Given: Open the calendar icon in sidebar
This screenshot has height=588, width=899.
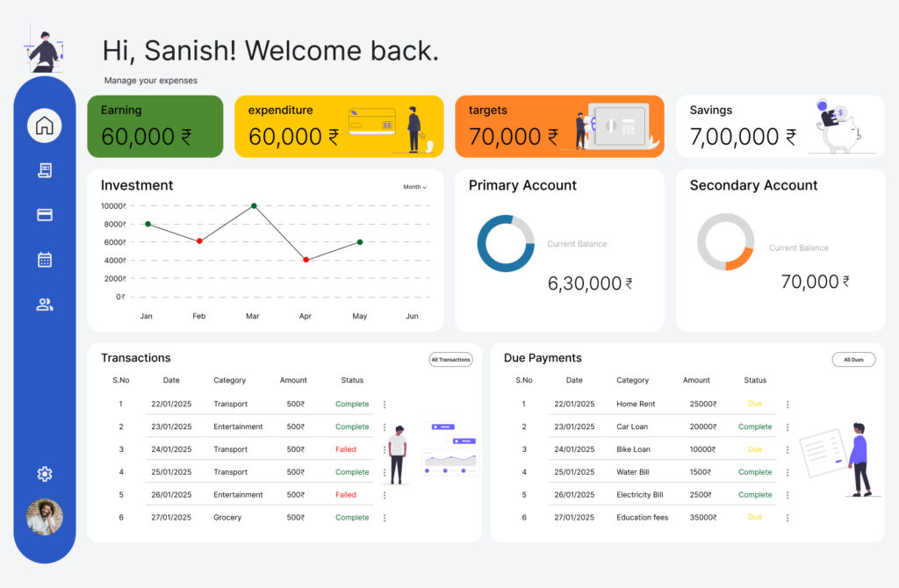Looking at the screenshot, I should tap(45, 260).
